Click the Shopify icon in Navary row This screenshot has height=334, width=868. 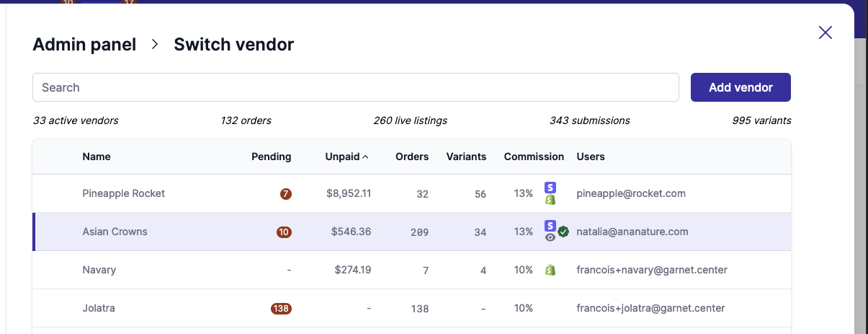tap(550, 270)
